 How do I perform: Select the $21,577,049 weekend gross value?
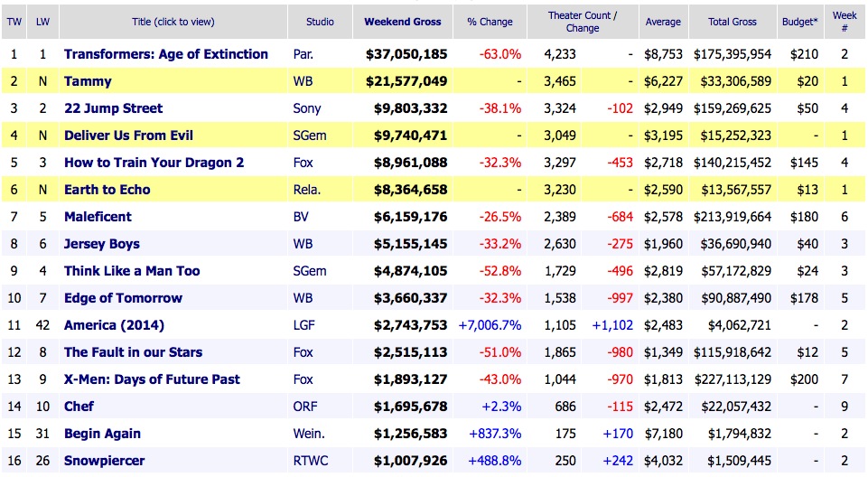pyautogui.click(x=406, y=81)
